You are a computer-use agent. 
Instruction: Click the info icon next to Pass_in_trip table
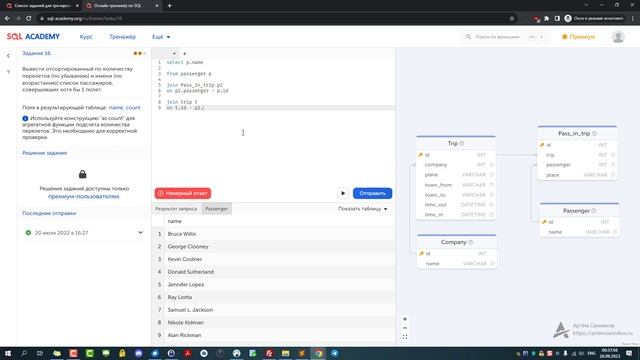coord(594,133)
